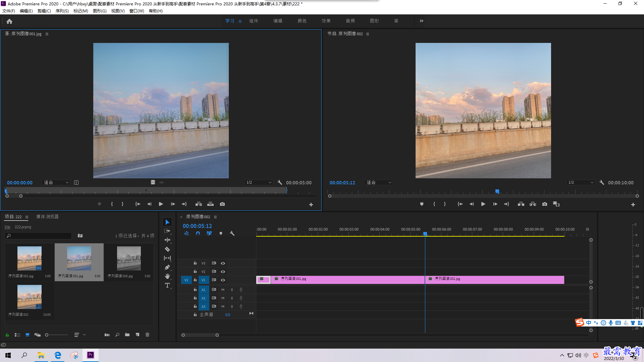Image resolution: width=644 pixels, height=362 pixels.
Task: Open the 文件(F) menu
Action: click(x=9, y=11)
